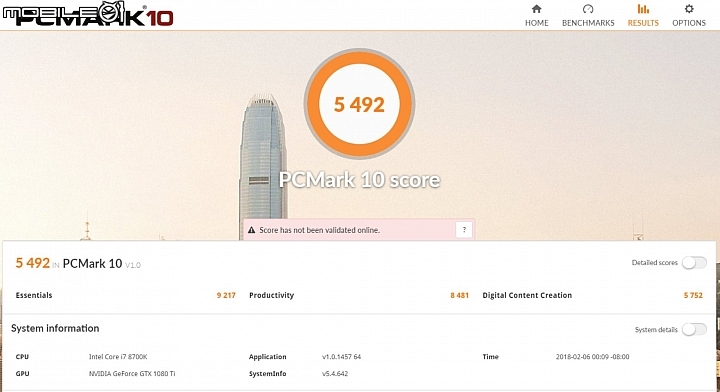Click GPU value NVIDIA GeForce GTX 1080 Ti
Viewport: 720px width, 392px height.
(132, 374)
